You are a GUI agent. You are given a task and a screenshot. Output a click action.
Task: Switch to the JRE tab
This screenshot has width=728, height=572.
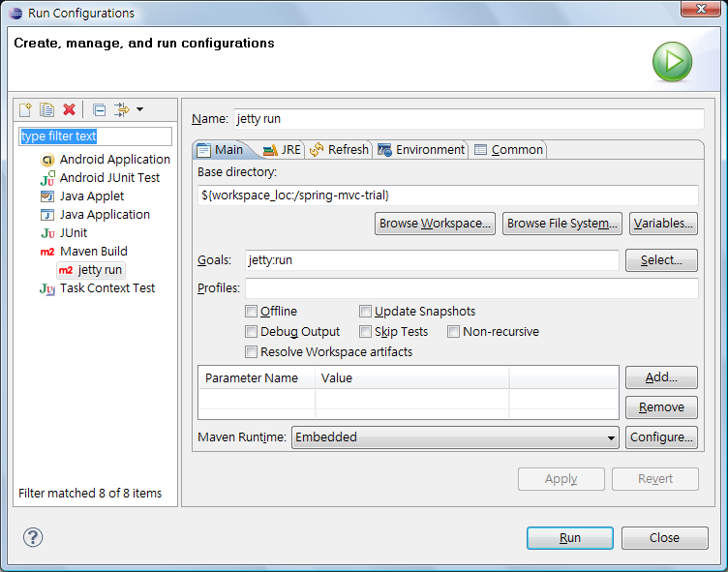tap(282, 150)
